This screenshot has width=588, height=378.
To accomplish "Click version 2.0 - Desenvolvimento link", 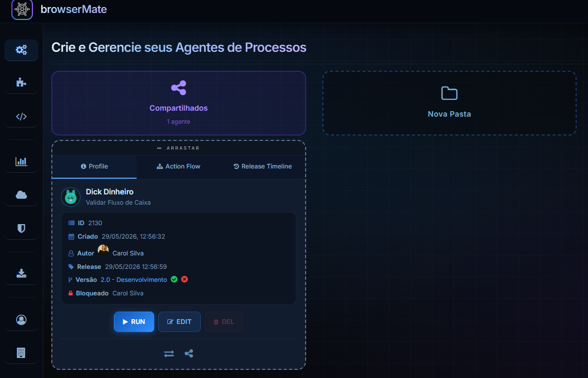I will [134, 280].
